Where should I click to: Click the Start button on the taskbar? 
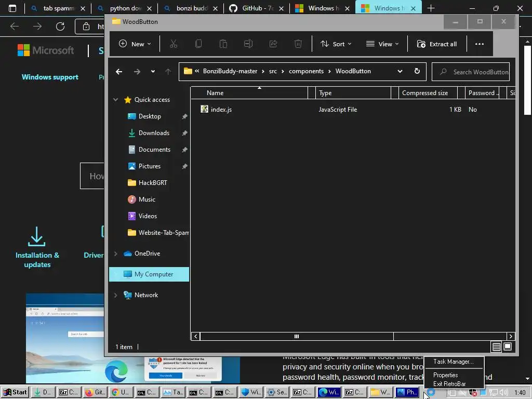[15, 392]
